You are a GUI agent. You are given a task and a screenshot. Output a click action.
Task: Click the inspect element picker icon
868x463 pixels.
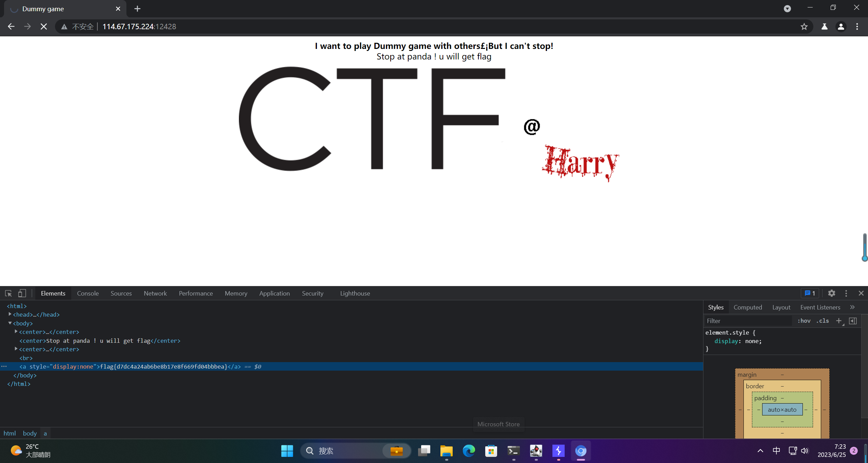(8, 293)
